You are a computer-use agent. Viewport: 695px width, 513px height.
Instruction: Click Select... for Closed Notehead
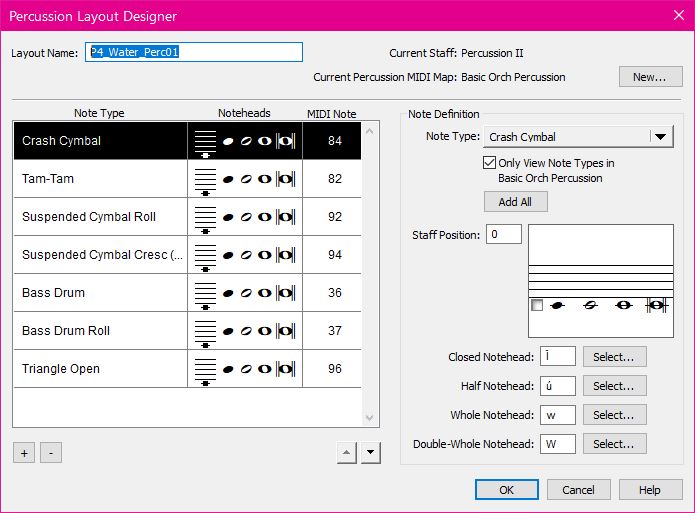614,357
